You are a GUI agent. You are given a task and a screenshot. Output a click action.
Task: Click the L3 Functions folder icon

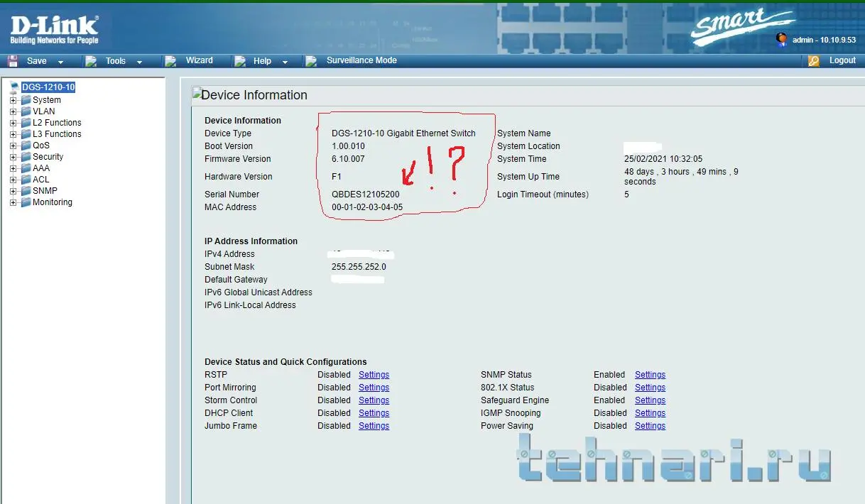pos(26,134)
